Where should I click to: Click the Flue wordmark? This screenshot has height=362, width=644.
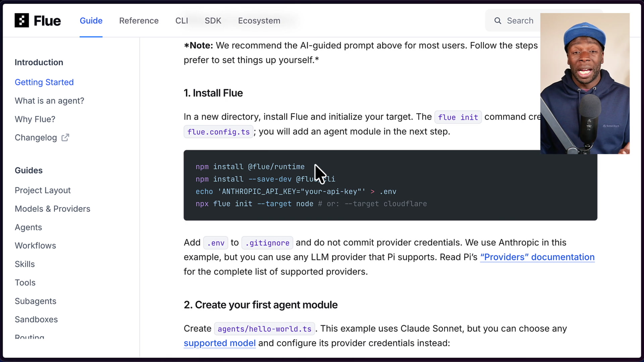pos(47,21)
